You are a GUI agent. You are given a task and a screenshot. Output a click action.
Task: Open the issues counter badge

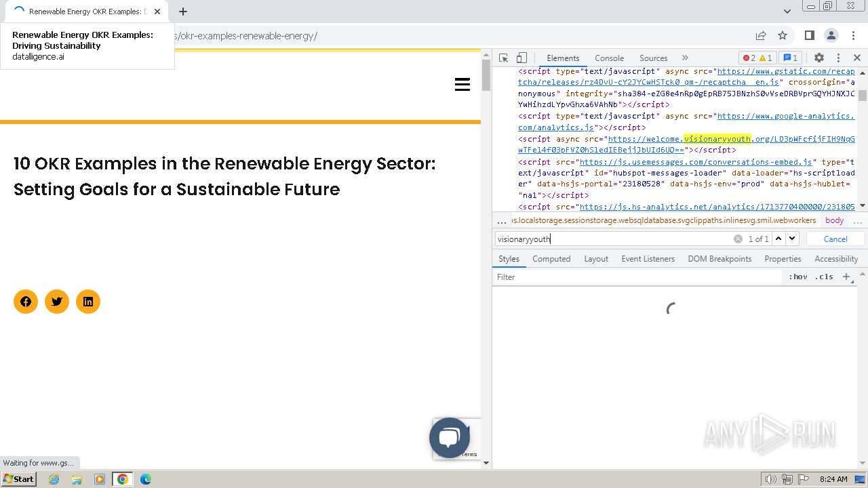[x=789, y=58]
